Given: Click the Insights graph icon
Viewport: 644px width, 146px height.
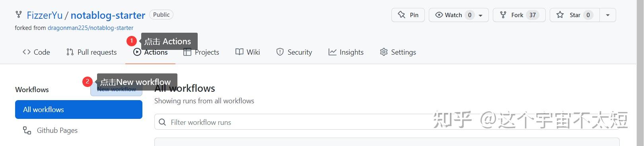Looking at the screenshot, I should (332, 52).
